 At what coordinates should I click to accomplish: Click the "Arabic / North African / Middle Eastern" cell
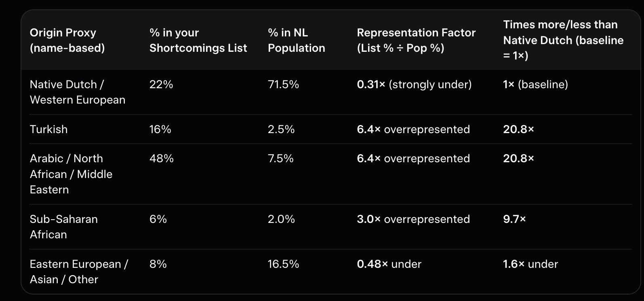(71, 174)
